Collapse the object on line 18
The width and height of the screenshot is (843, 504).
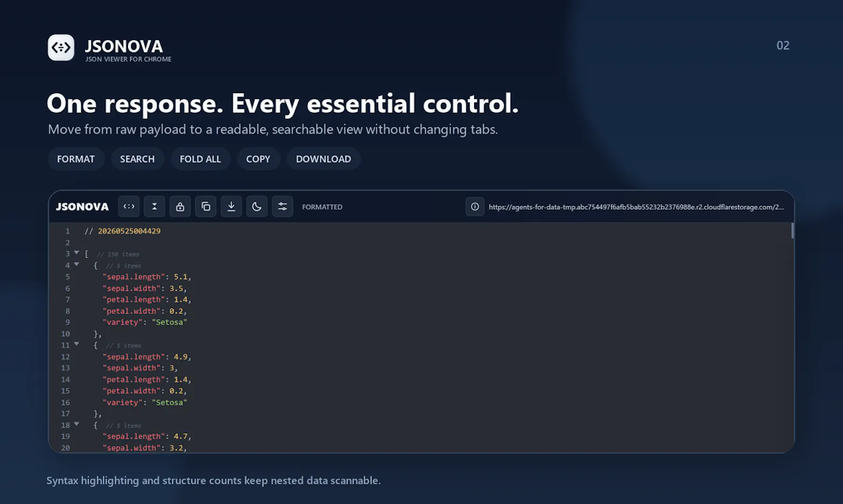(76, 424)
